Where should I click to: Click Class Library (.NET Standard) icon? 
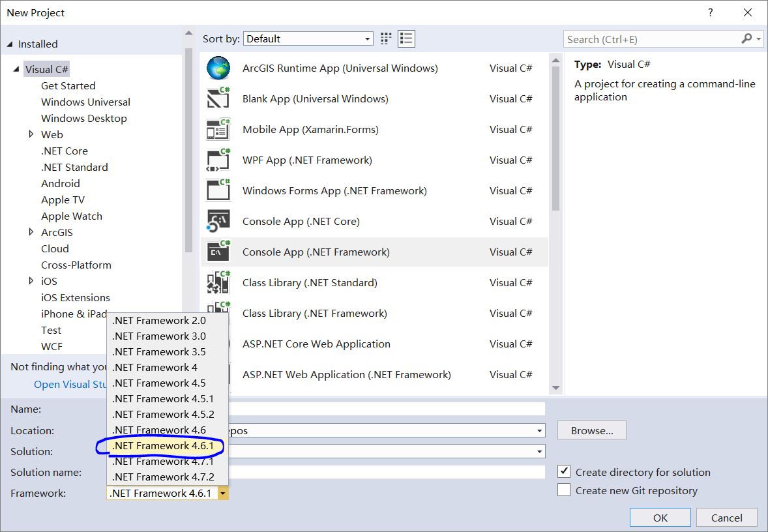tap(218, 283)
